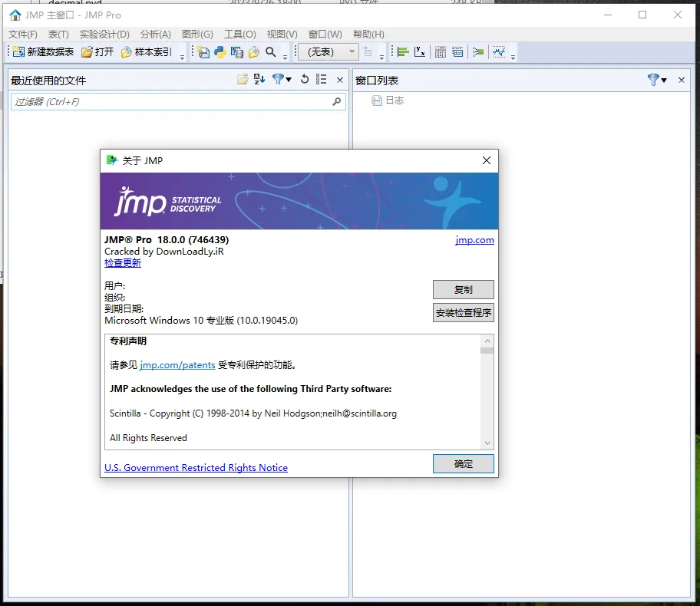This screenshot has height=606, width=700.
Task: Click the new script icon in toolbar
Action: (x=203, y=52)
